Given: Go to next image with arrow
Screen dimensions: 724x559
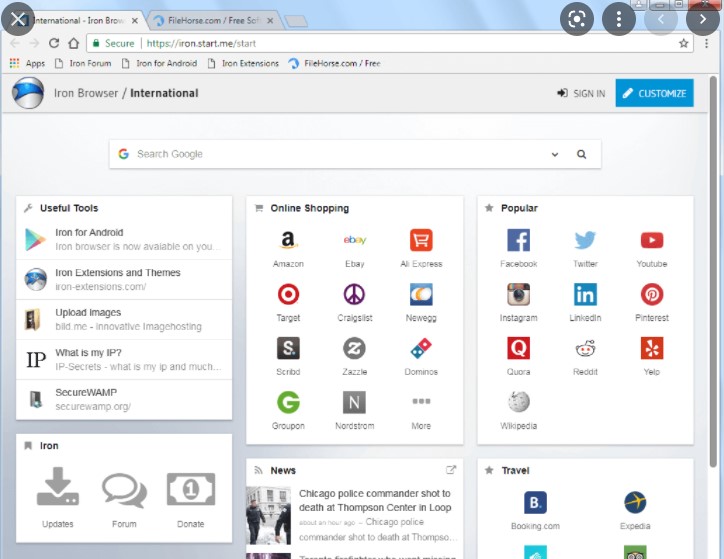Looking at the screenshot, I should [x=703, y=19].
